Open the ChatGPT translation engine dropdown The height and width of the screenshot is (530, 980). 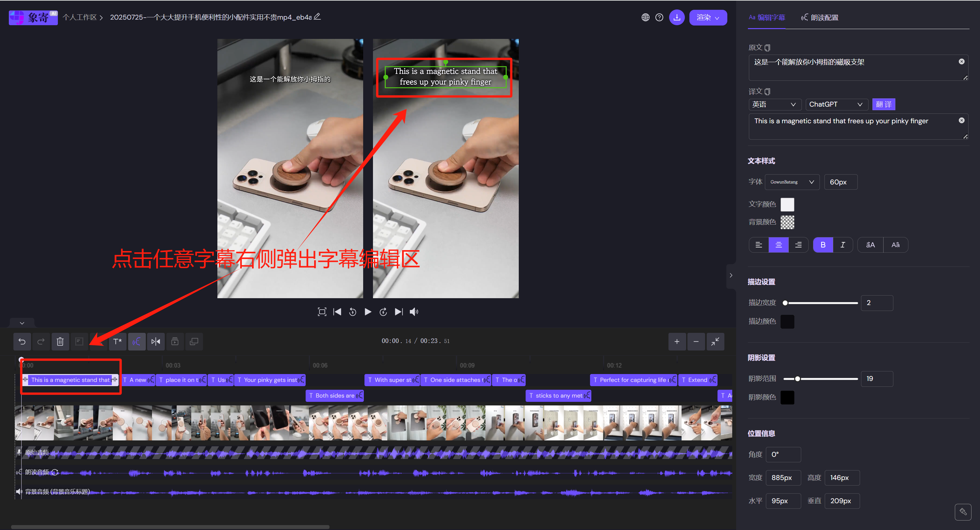(x=836, y=104)
